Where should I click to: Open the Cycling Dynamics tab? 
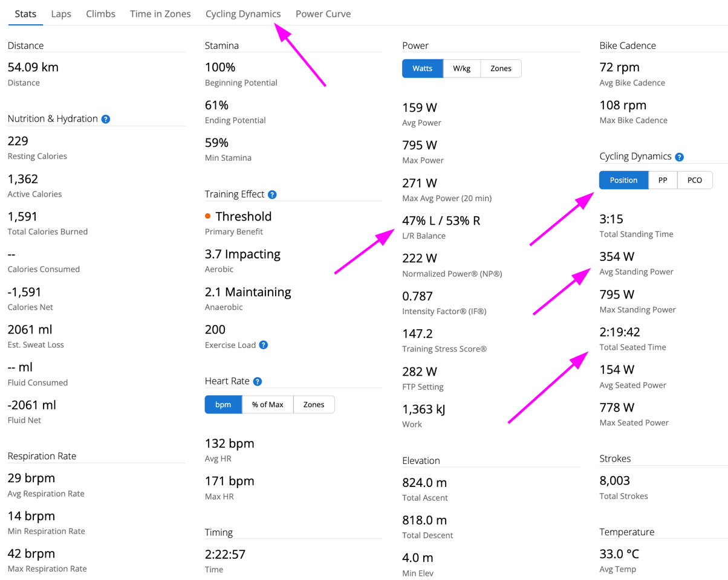[x=243, y=14]
